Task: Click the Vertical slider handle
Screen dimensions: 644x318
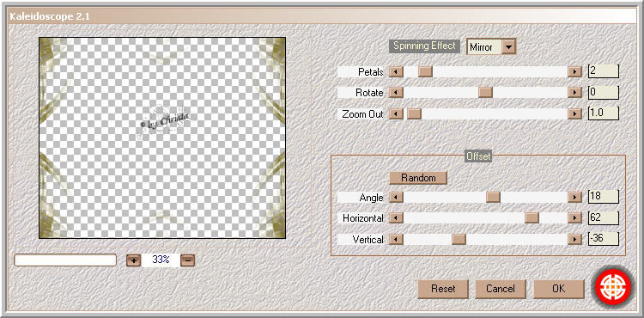Action: coord(459,239)
